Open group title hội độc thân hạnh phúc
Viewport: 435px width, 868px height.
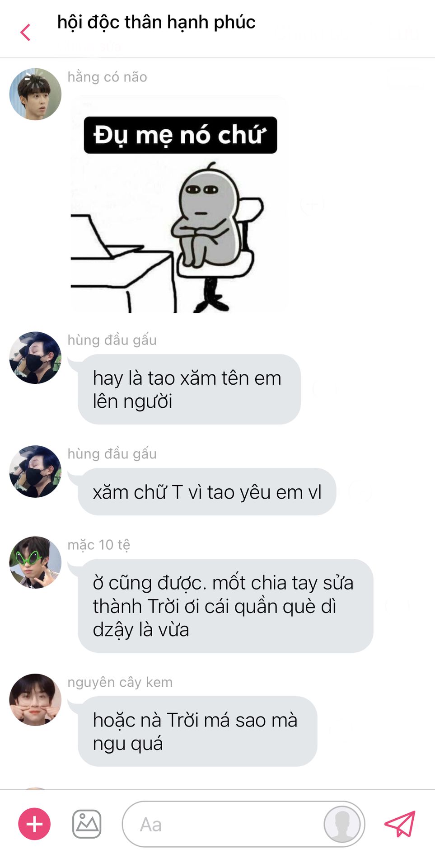pos(156,22)
